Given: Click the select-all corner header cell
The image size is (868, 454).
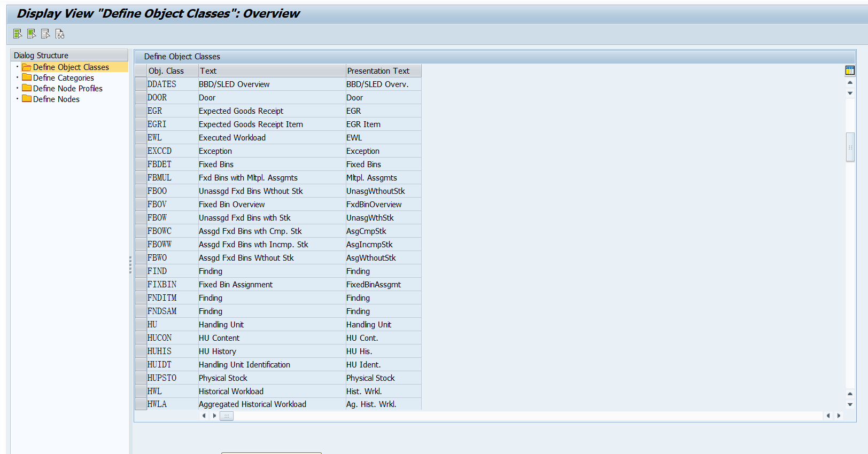Looking at the screenshot, I should point(141,71).
